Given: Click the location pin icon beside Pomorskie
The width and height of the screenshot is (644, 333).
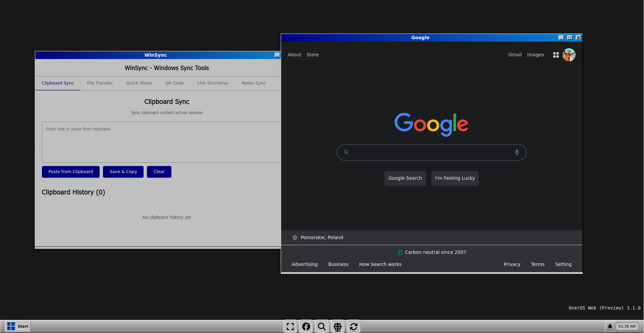Looking at the screenshot, I should click(295, 238).
